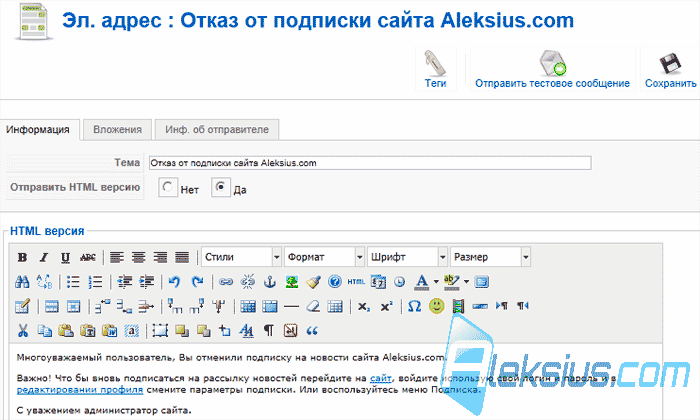This screenshot has height=420, width=700.
Task: Switch to Информация tab
Action: point(38,130)
